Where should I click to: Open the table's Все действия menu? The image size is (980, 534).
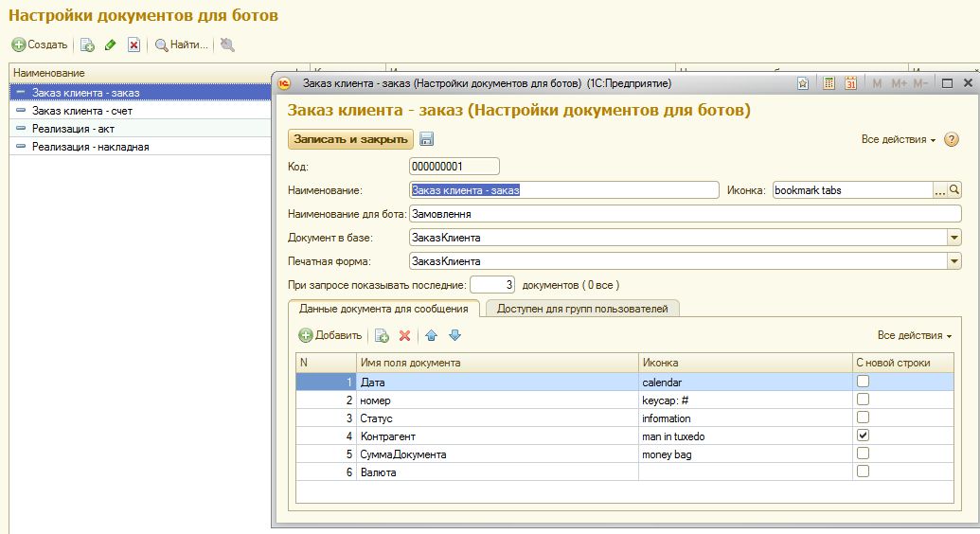[x=915, y=335]
